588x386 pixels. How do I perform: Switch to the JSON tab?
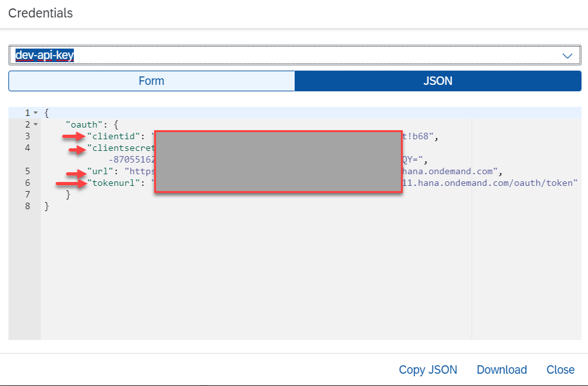(438, 81)
